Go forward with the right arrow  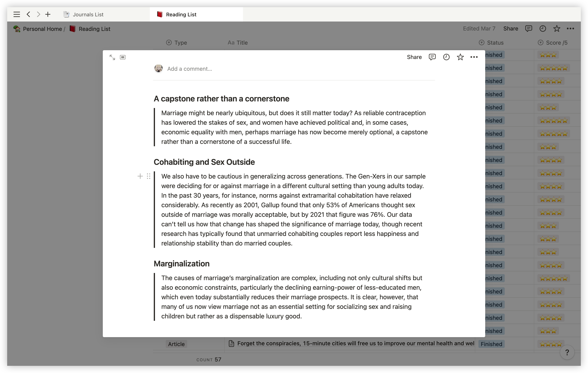coord(38,14)
